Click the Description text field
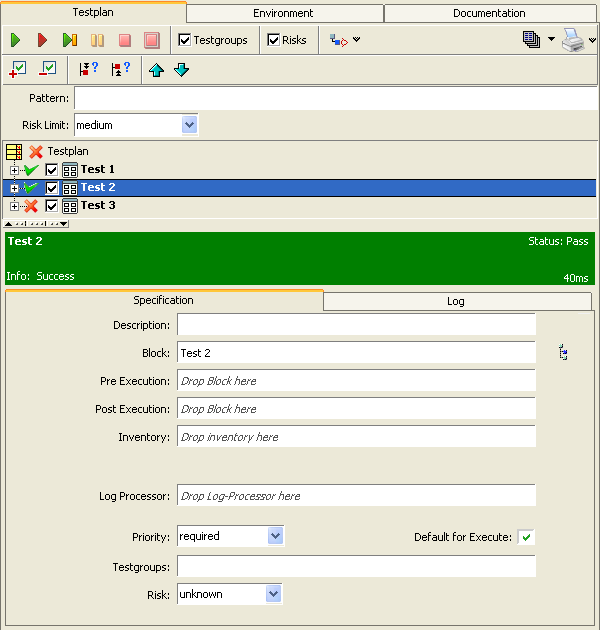 356,325
